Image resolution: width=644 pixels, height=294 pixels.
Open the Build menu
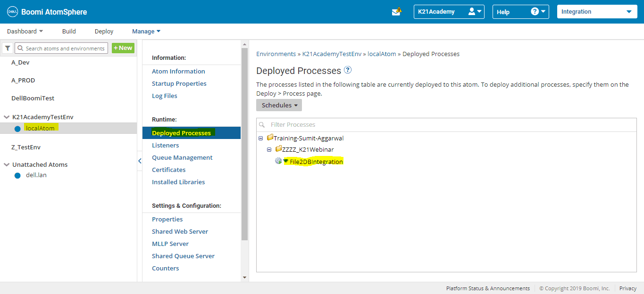click(69, 31)
